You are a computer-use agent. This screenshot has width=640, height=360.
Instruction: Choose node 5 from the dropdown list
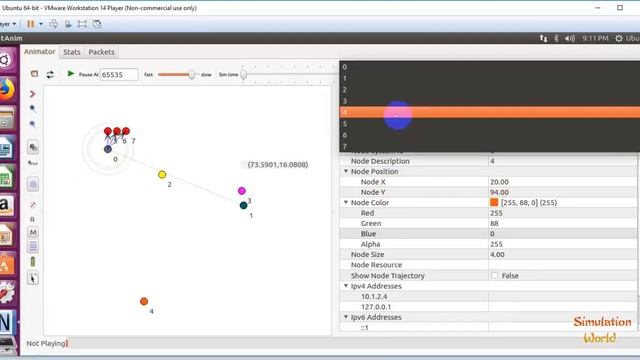[489, 124]
